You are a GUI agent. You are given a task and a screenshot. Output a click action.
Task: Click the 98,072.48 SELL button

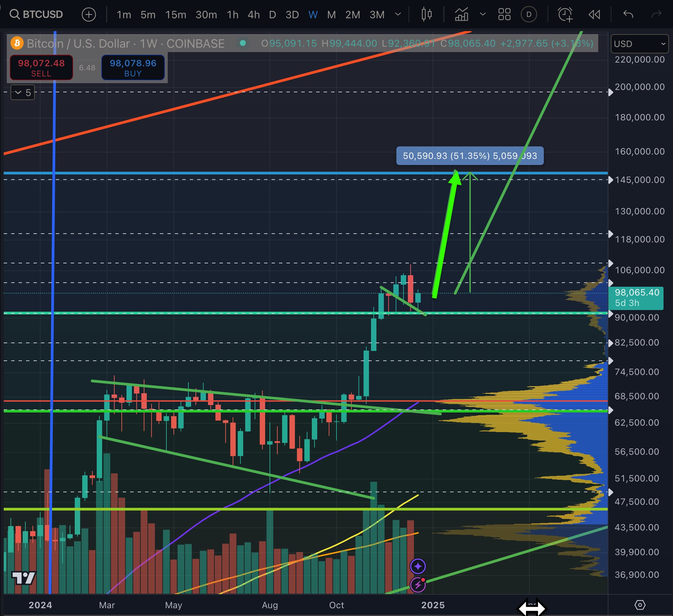tap(41, 68)
